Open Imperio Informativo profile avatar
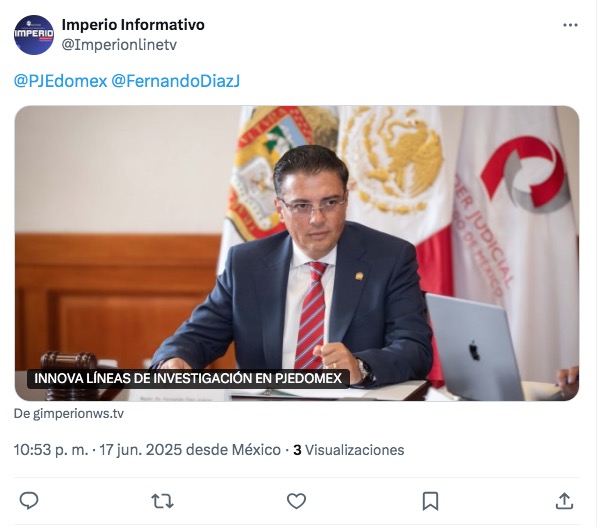 click(34, 35)
